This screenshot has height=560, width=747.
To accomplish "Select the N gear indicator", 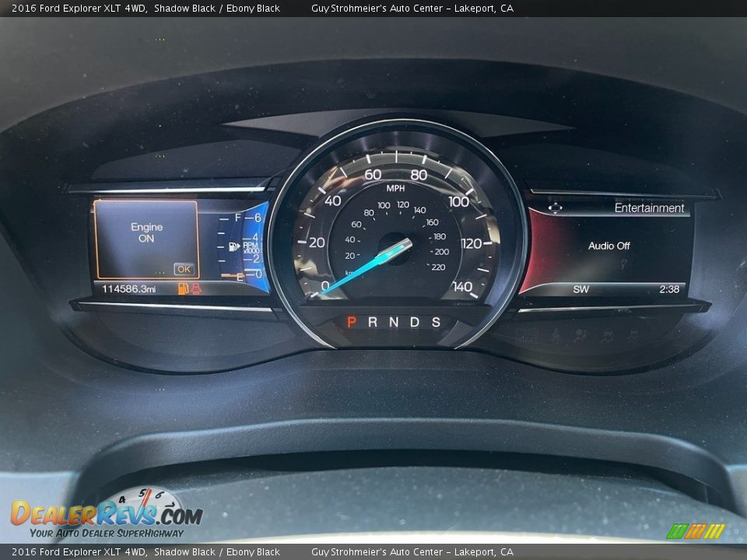I will (394, 322).
